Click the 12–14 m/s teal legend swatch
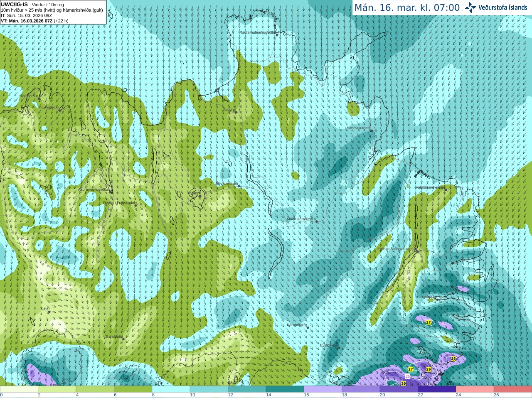 pyautogui.click(x=247, y=389)
